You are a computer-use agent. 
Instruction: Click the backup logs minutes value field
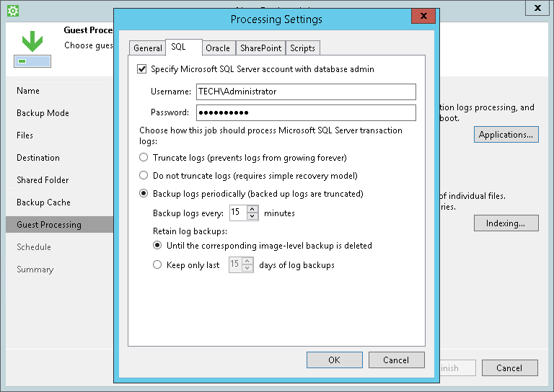239,213
